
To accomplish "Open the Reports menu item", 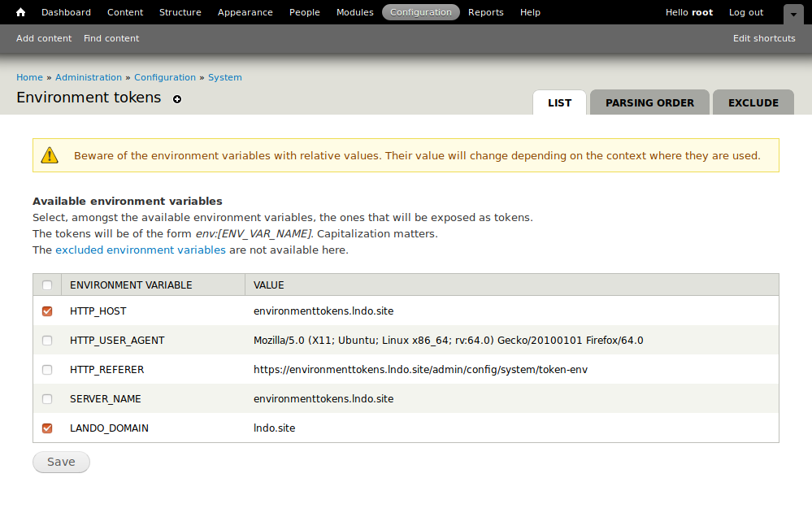I will coord(486,12).
